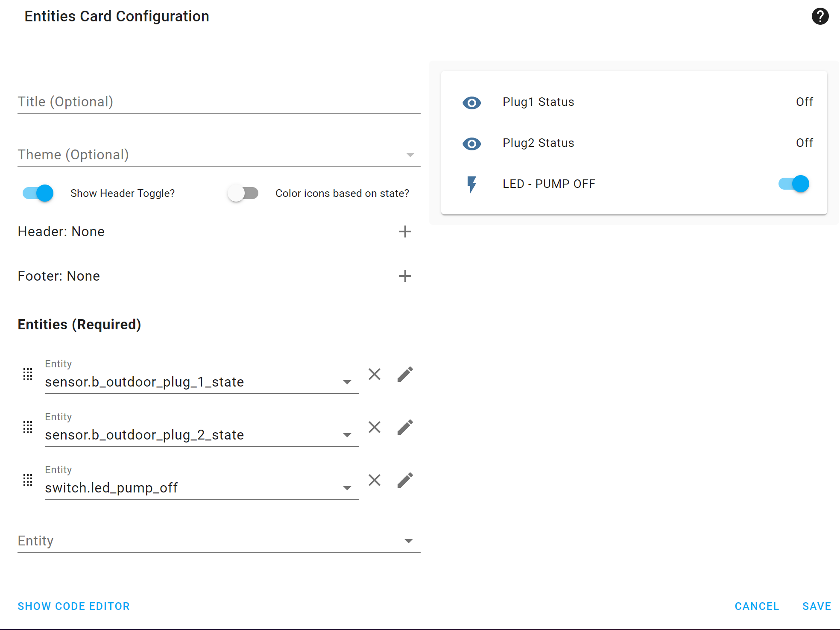Enable Color icons based on state switch
This screenshot has width=840, height=630.
click(243, 193)
